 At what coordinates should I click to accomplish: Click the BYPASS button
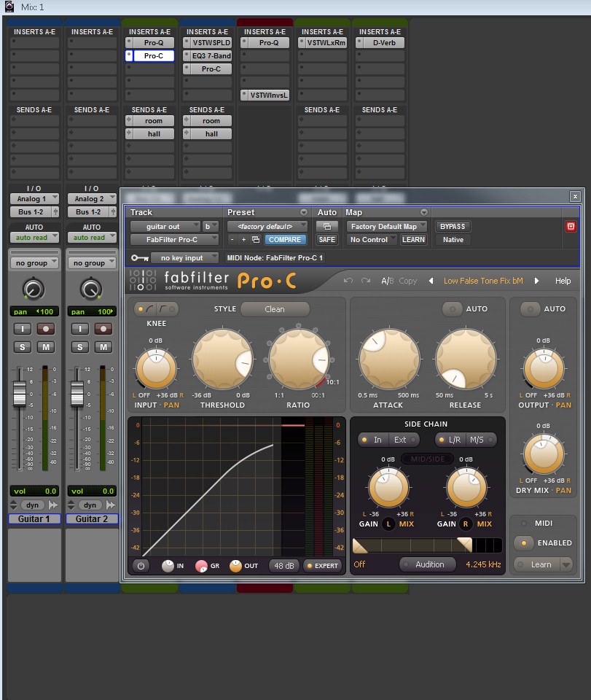click(453, 226)
